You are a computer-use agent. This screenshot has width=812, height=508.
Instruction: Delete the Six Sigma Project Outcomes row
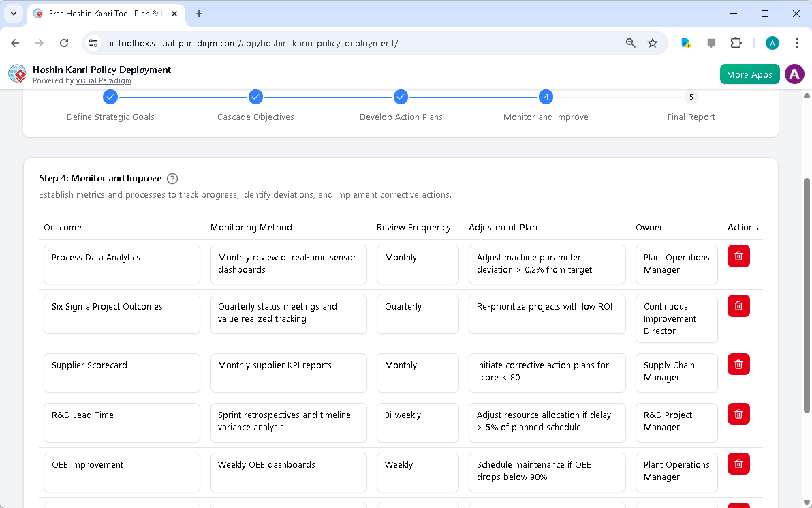[x=738, y=305]
